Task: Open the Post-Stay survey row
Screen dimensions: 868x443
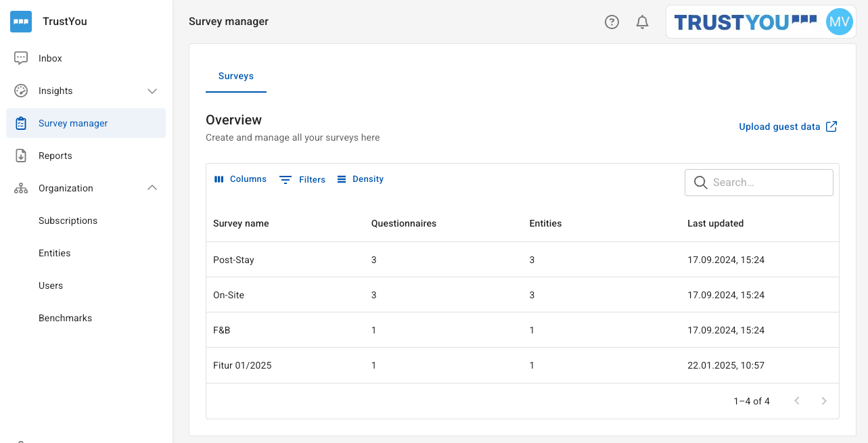Action: tap(522, 260)
